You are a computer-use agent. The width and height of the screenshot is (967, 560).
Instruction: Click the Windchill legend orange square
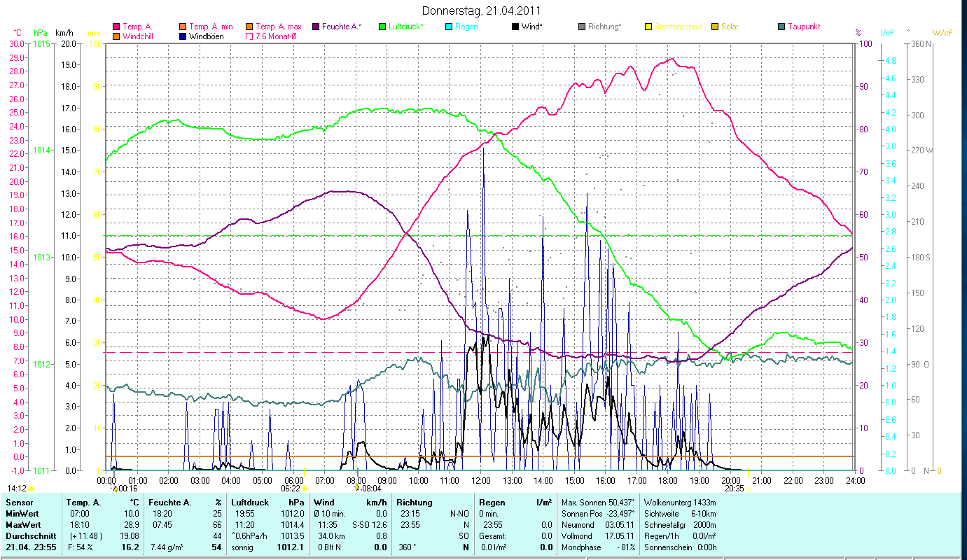116,36
